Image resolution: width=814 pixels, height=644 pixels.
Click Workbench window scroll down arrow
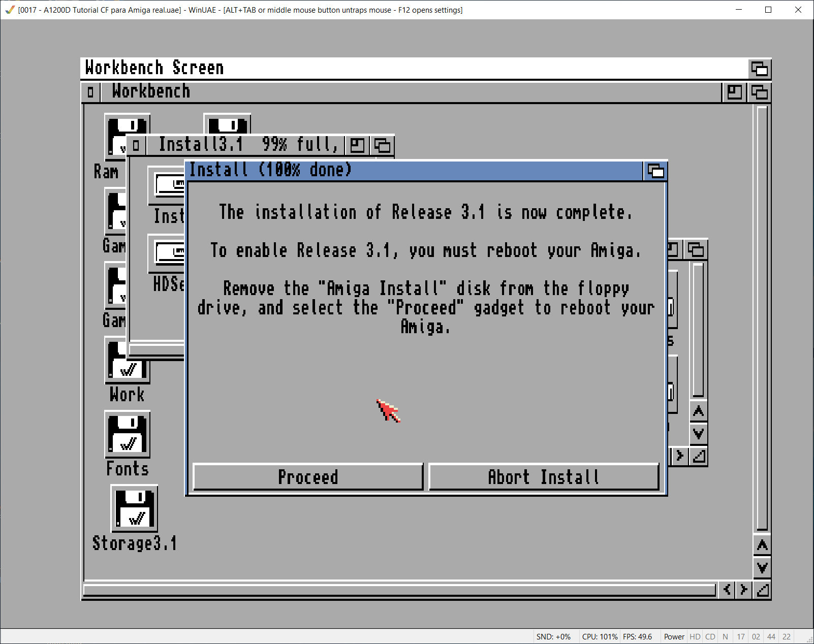[x=762, y=567]
